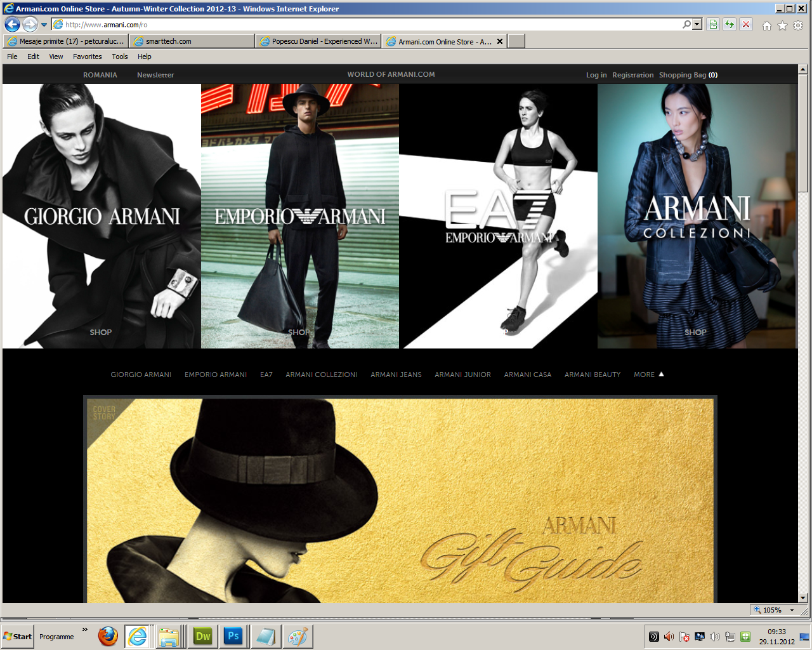Expand the MORE brands menu
This screenshot has height=650, width=812.
click(x=648, y=375)
